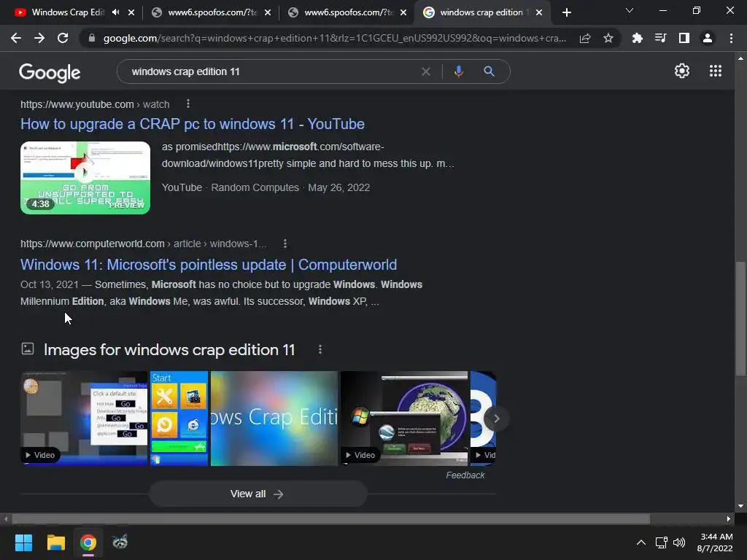Open Chrome tab search dropdown
The image size is (747, 560).
point(630,10)
